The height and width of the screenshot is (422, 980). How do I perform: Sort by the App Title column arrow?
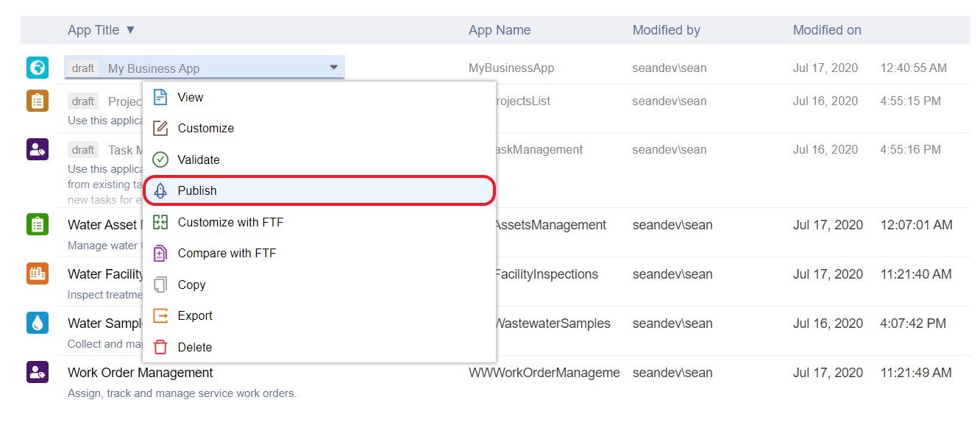point(130,30)
